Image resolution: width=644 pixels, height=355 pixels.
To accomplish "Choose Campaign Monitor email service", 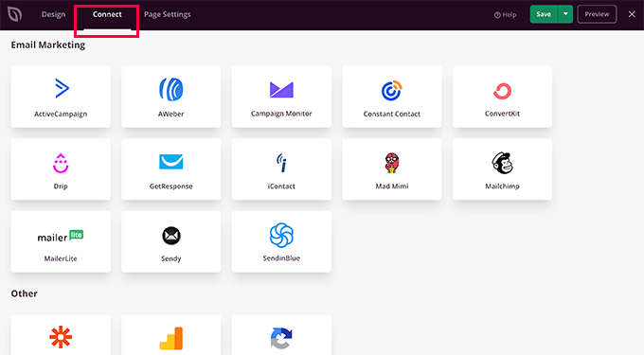I will coord(281,97).
